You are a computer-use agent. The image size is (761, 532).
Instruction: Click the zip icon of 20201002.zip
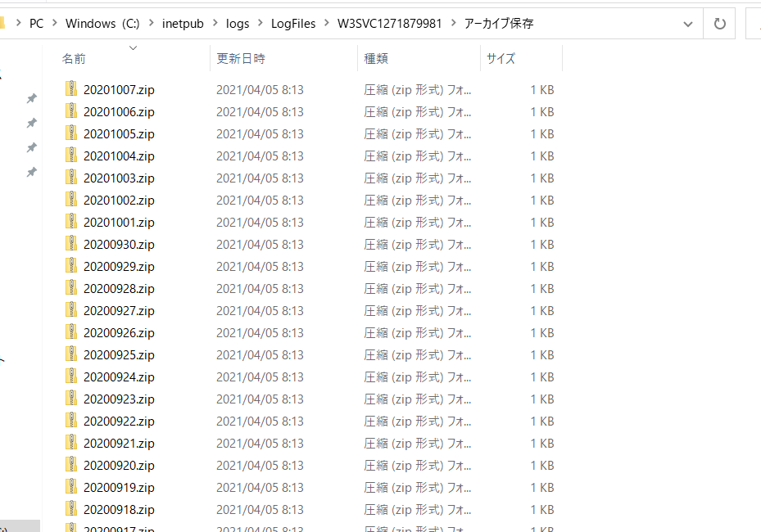[x=71, y=200]
